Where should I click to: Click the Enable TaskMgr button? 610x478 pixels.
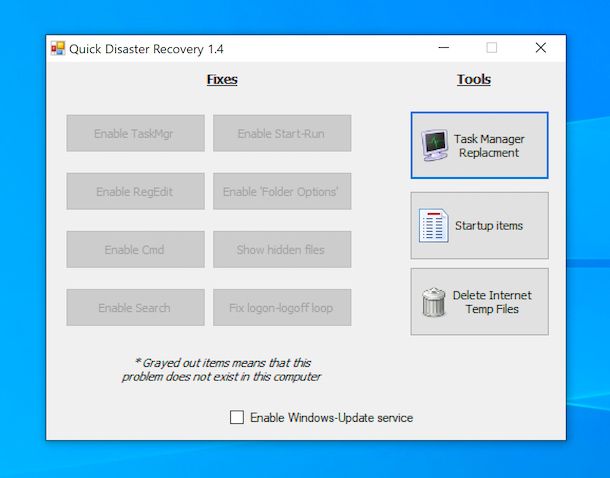click(135, 133)
